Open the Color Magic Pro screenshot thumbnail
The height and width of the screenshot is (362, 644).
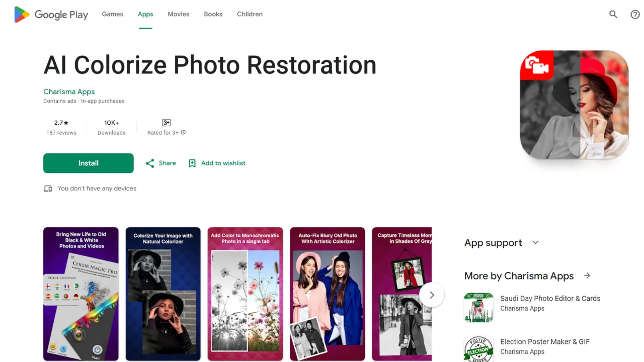tap(80, 294)
